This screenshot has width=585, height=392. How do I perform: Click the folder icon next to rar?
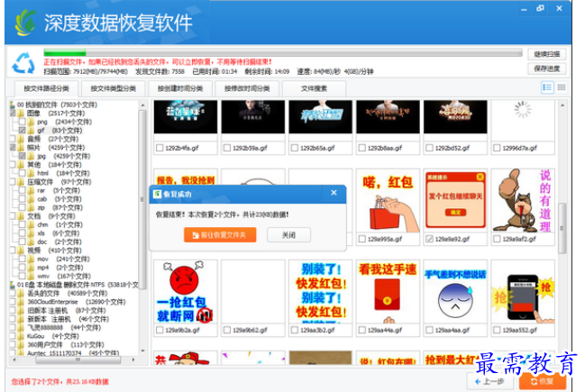tap(32, 190)
